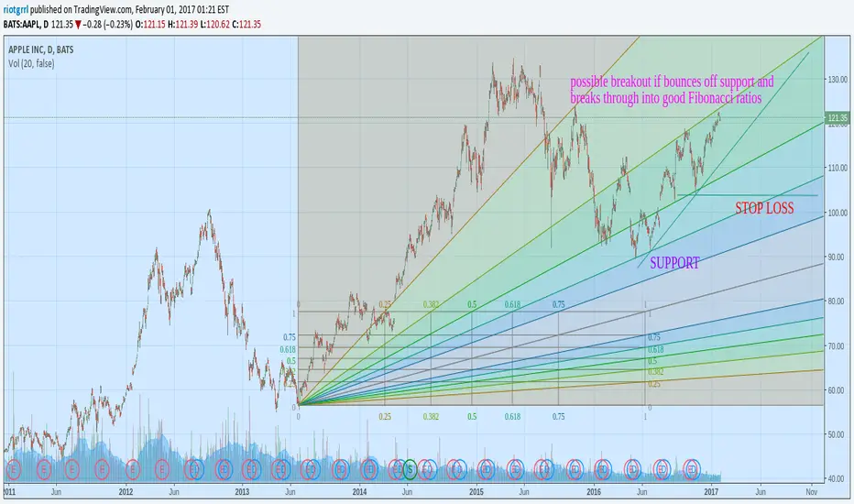Click the Nov label on time axis
Screen dimensions: 854x504
coord(812,491)
